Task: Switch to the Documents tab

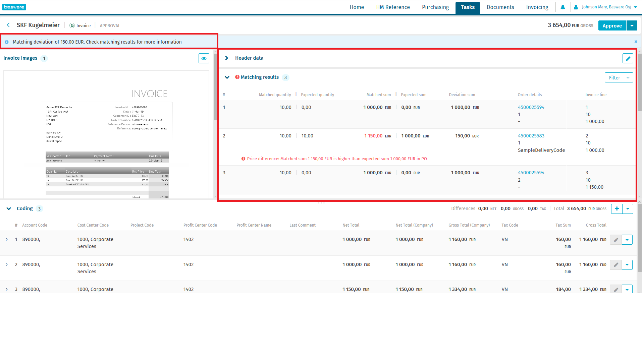Action: point(500,7)
